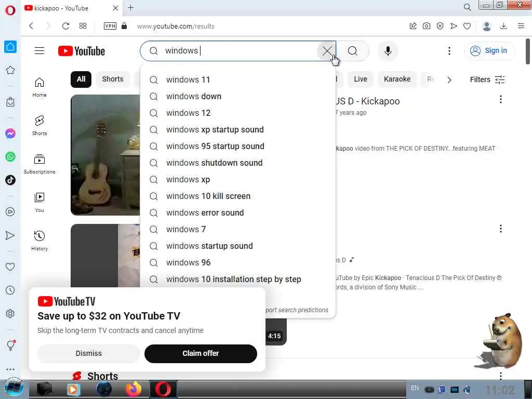Open Opera Easy Setup panel
The height and width of the screenshot is (399, 532).
(521, 26)
